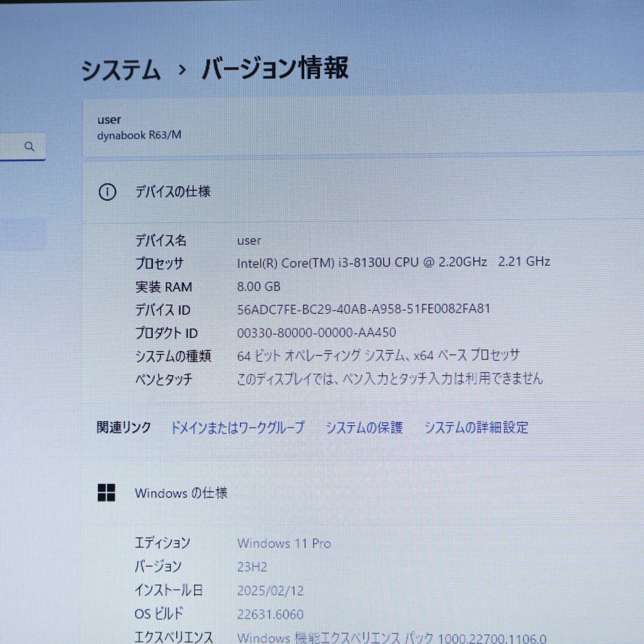
Task: Select the version value 23H2
Action: 252,567
